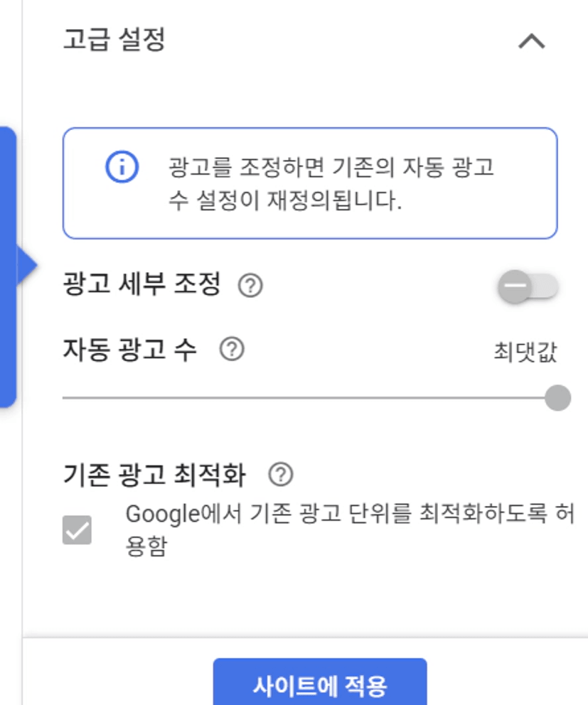
Task: Click the 자동 광고 수 slider handle
Action: tap(557, 397)
